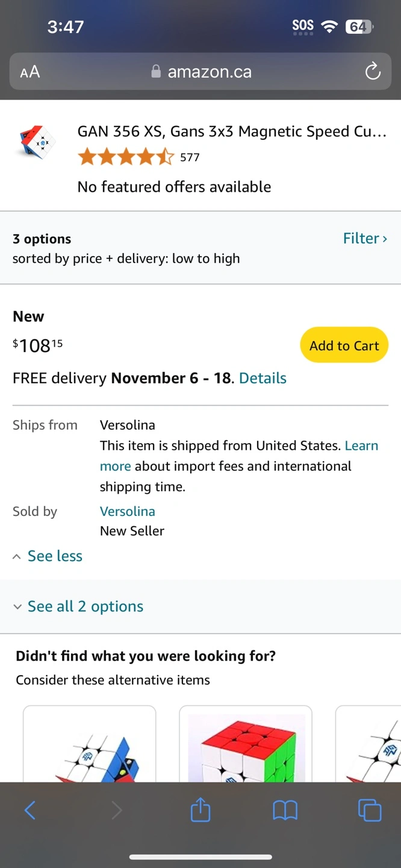Open the delivery Details link

pos(263,378)
